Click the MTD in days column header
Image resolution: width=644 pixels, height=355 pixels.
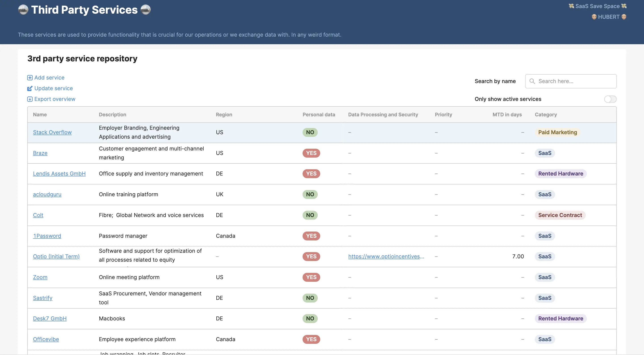tap(507, 115)
